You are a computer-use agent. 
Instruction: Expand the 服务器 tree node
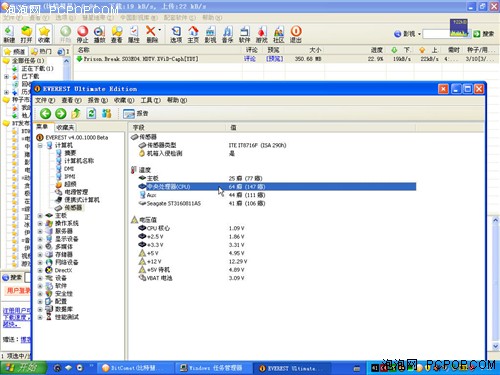pos(40,231)
